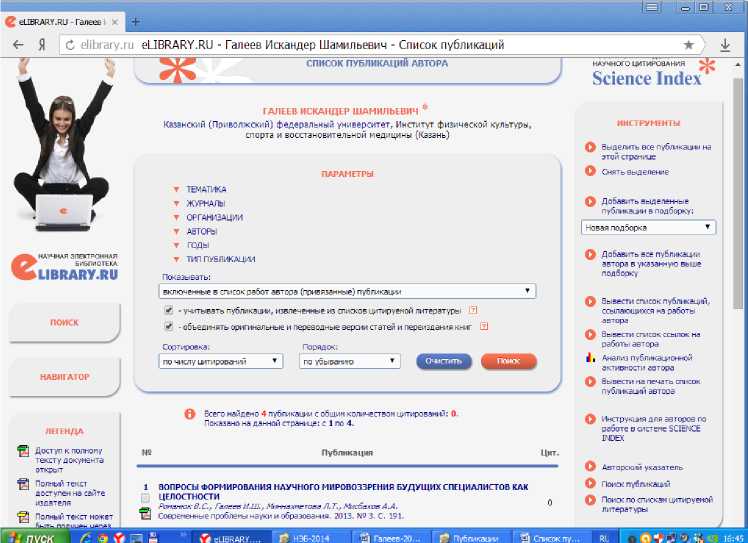This screenshot has height=543, width=748.
Task: Click the Yandex 'Я' home icon
Action: [42, 45]
